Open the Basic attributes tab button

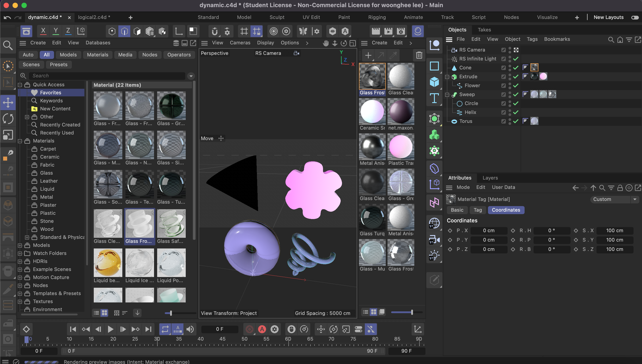pos(457,210)
